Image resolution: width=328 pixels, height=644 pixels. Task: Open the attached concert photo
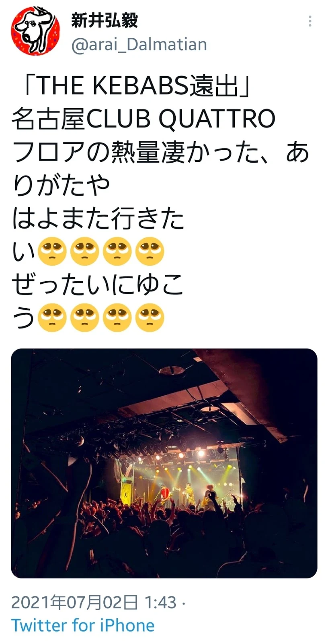(x=164, y=463)
